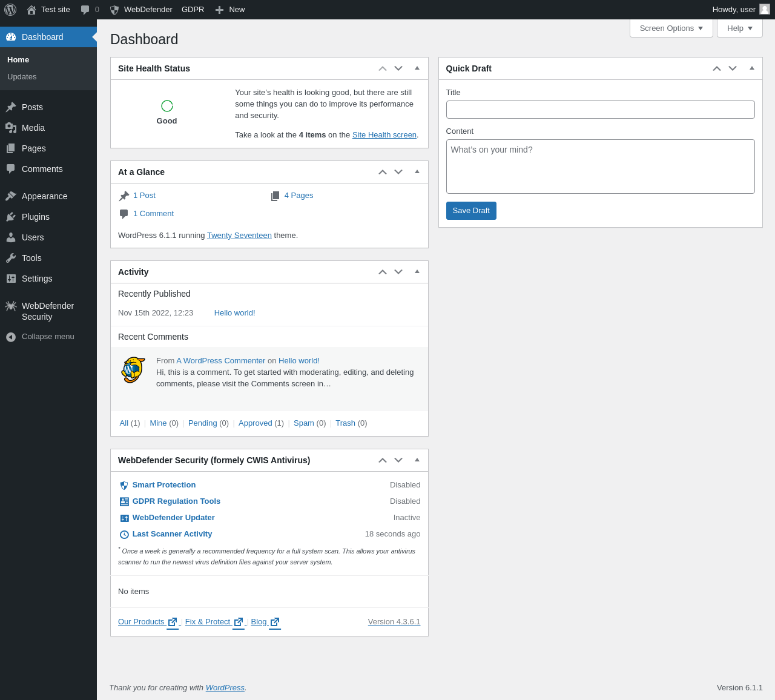Toggle the Site Health Status panel
This screenshot has height=700, width=775.
[417, 68]
